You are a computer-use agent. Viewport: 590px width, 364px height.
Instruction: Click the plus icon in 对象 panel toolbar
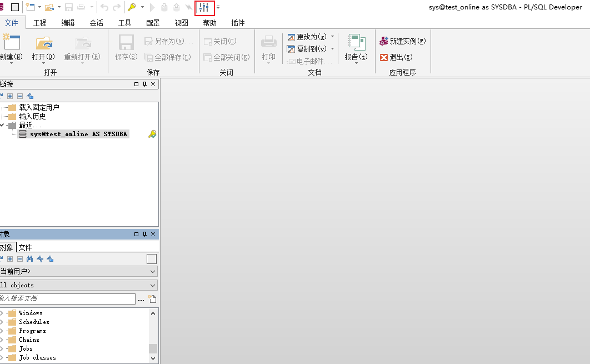click(x=10, y=259)
